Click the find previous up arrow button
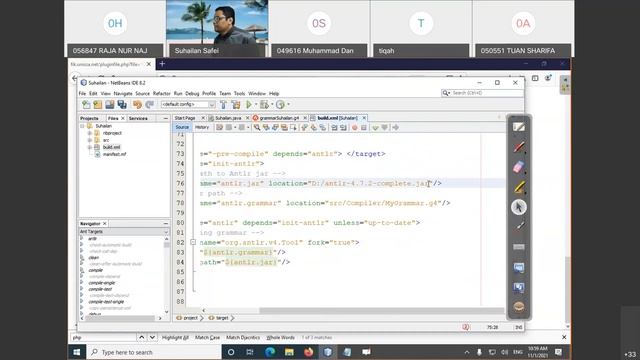The image size is (640, 360). coord(141,338)
